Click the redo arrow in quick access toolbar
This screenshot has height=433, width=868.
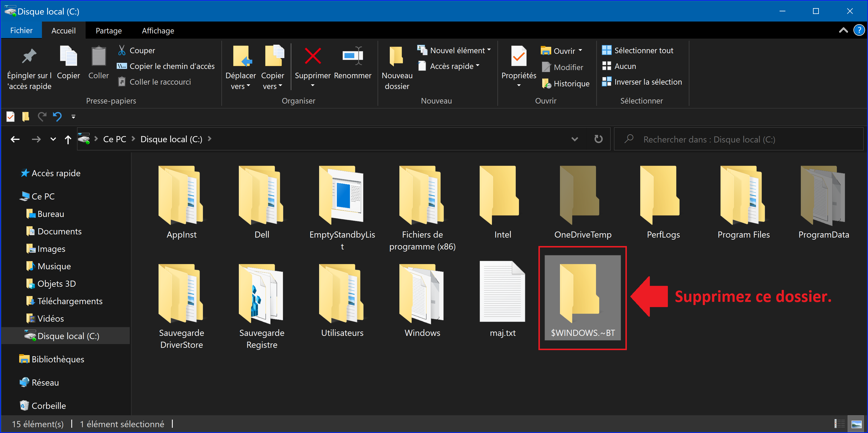(42, 117)
